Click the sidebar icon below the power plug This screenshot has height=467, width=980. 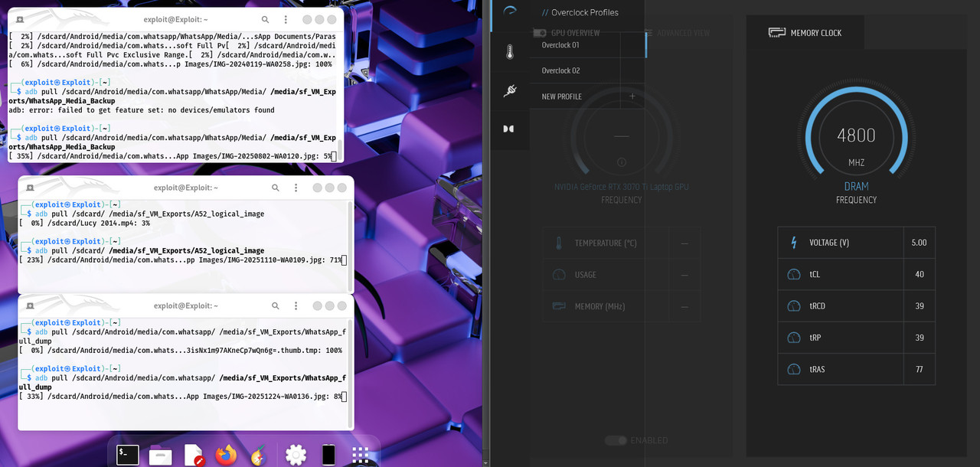pos(509,129)
